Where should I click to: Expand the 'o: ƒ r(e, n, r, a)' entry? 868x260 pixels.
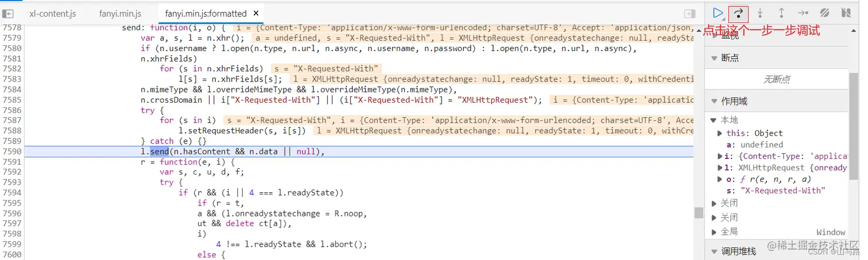(x=720, y=179)
